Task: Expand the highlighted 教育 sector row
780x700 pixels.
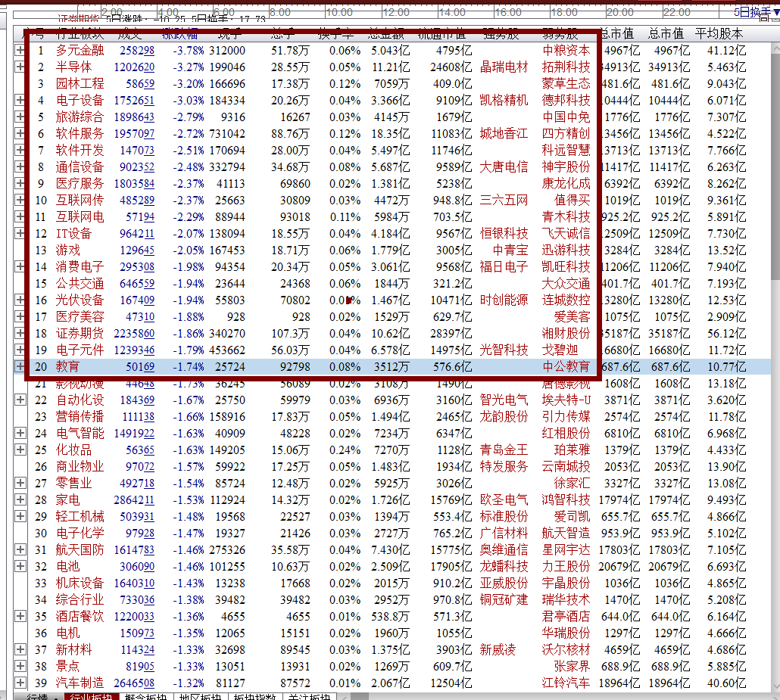Action: (20, 366)
